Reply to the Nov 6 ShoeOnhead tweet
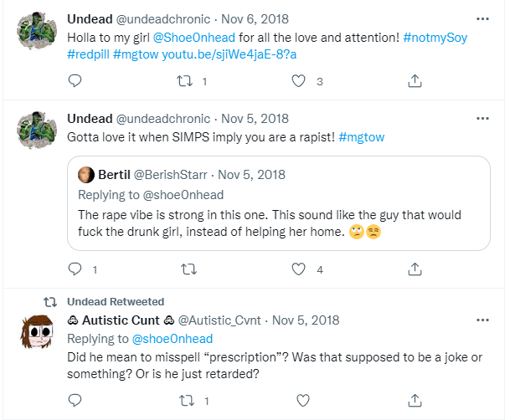 (75, 81)
